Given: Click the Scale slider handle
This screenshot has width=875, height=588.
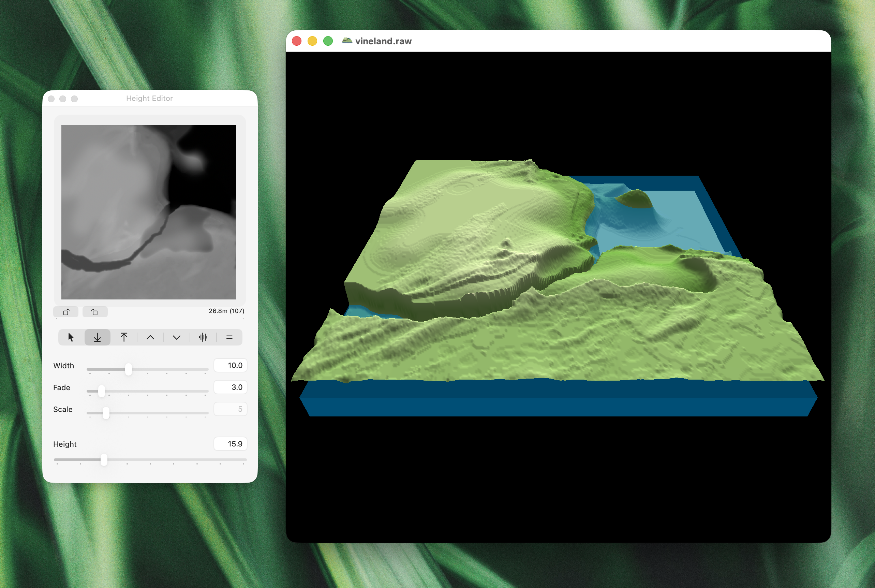Looking at the screenshot, I should click(x=106, y=413).
